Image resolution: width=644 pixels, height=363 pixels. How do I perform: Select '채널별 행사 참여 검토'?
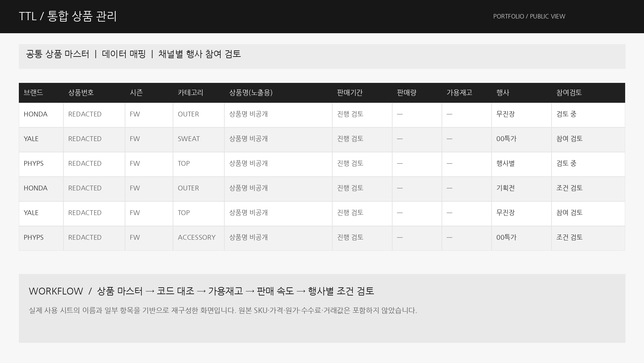tap(199, 54)
